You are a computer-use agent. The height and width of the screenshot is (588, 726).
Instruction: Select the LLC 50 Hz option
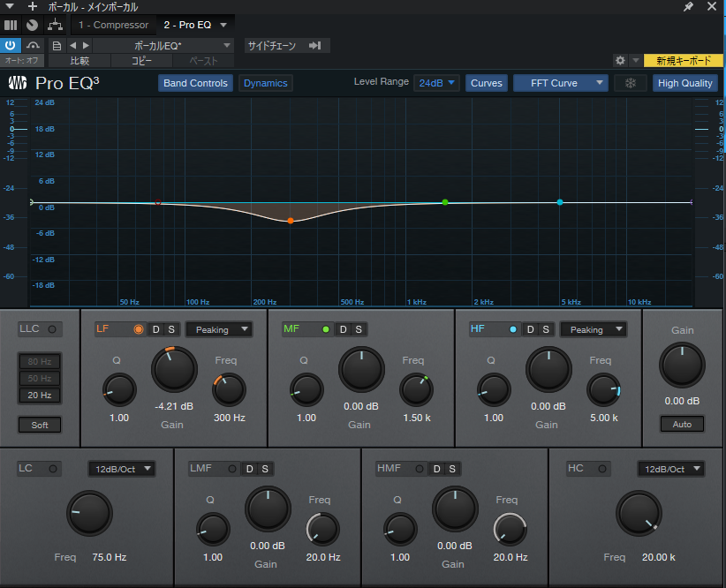[x=40, y=378]
